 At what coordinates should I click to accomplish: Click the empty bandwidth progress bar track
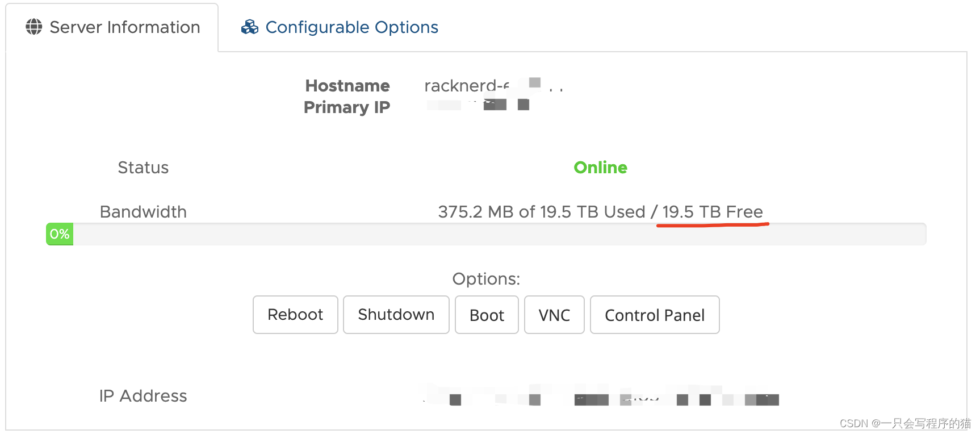[500, 234]
